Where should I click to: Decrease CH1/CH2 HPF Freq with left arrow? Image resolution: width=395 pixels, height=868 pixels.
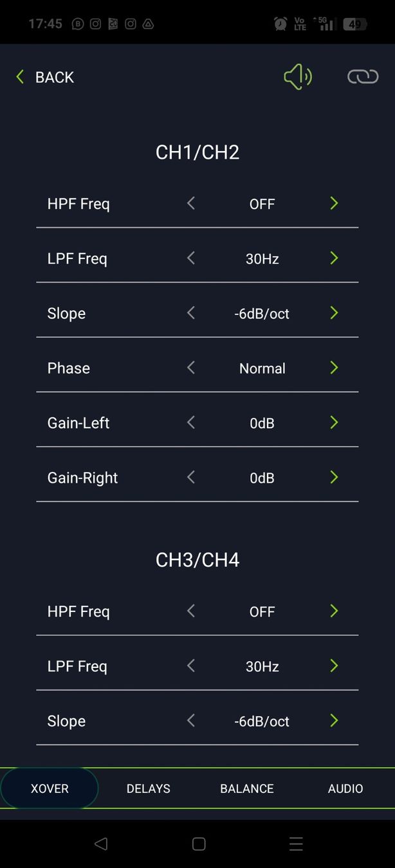point(190,204)
